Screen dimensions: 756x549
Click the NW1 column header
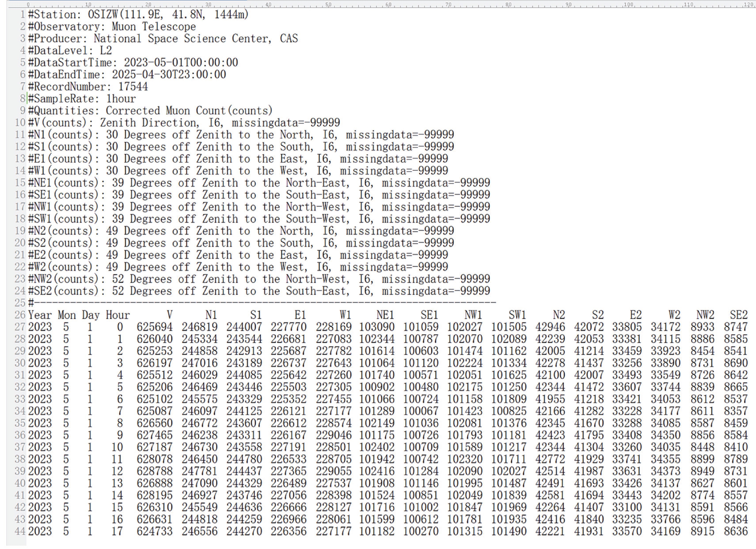coord(473,315)
